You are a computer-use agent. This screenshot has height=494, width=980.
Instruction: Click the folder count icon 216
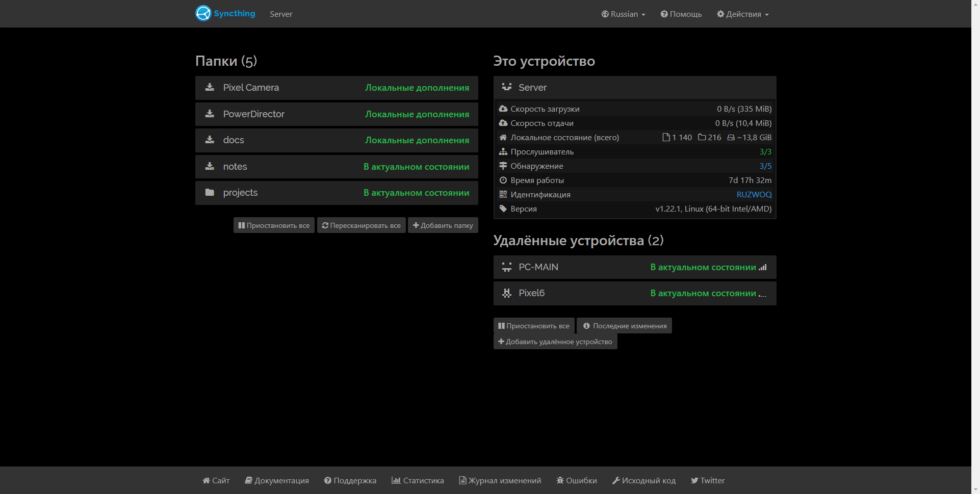pyautogui.click(x=702, y=137)
